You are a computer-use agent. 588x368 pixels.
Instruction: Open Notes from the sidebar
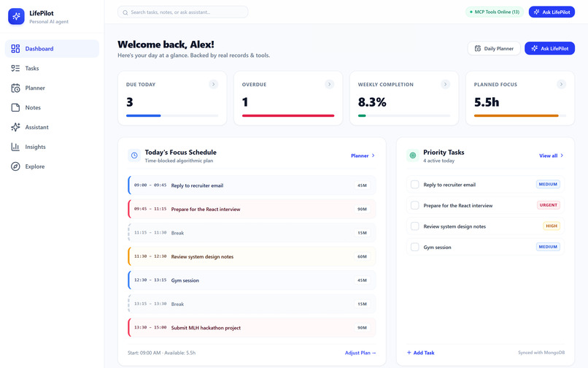(52, 107)
